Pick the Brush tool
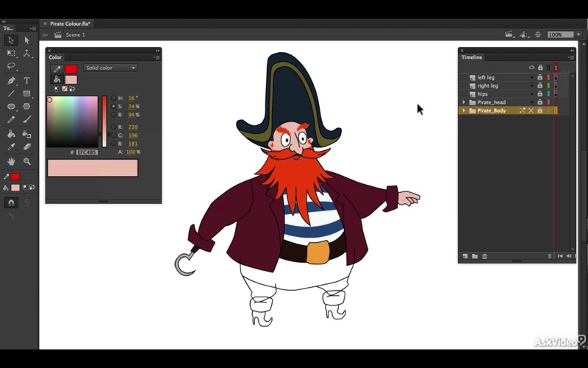Viewport: 588px width, 368px height. [26, 119]
